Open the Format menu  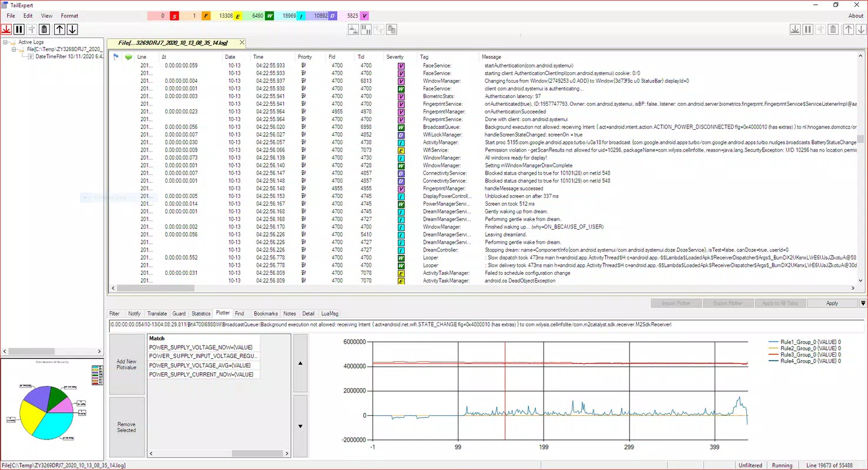coord(69,16)
